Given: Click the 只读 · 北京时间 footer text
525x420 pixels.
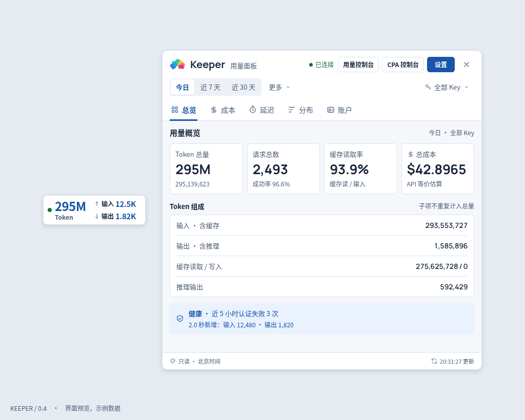Looking at the screenshot, I should click(199, 362).
